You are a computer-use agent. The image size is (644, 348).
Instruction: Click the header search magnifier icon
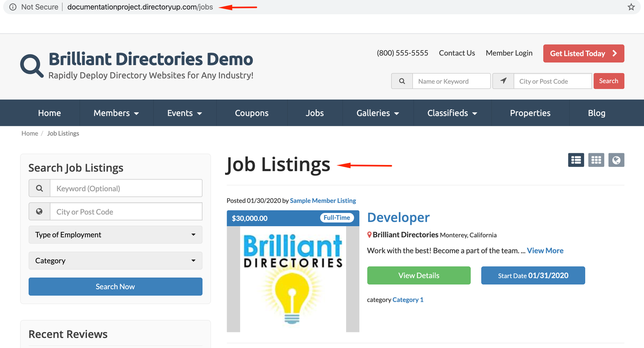402,81
